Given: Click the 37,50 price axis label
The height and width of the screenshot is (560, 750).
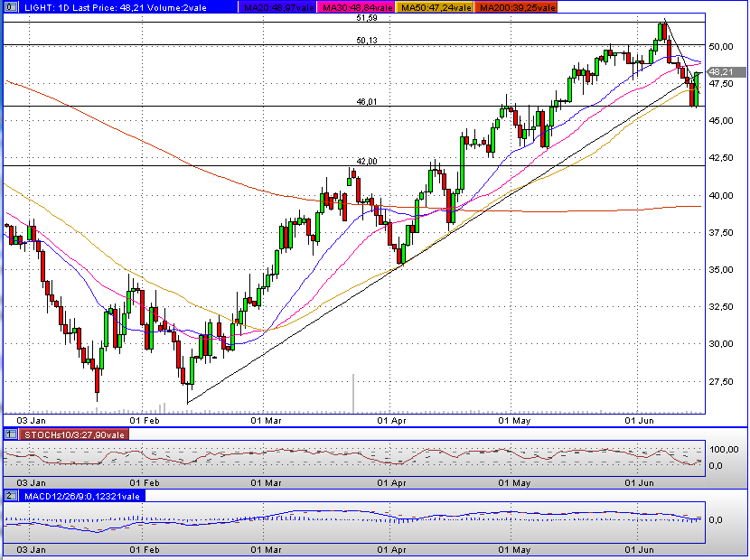Looking at the screenshot, I should tap(721, 232).
